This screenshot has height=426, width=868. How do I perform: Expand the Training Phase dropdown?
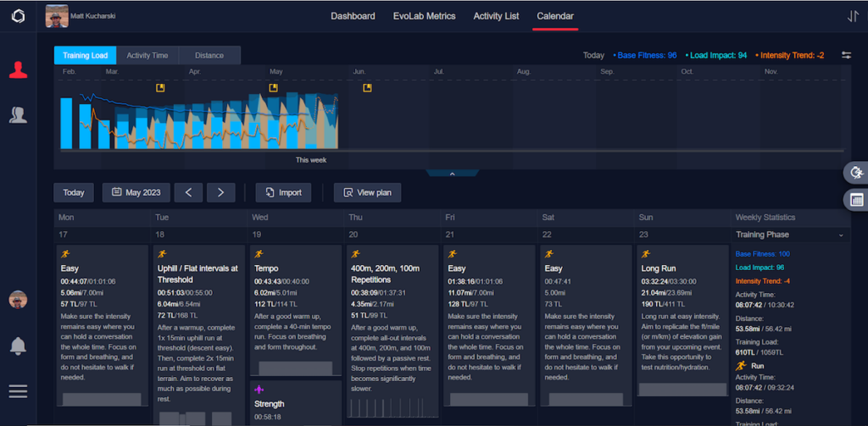pyautogui.click(x=790, y=235)
